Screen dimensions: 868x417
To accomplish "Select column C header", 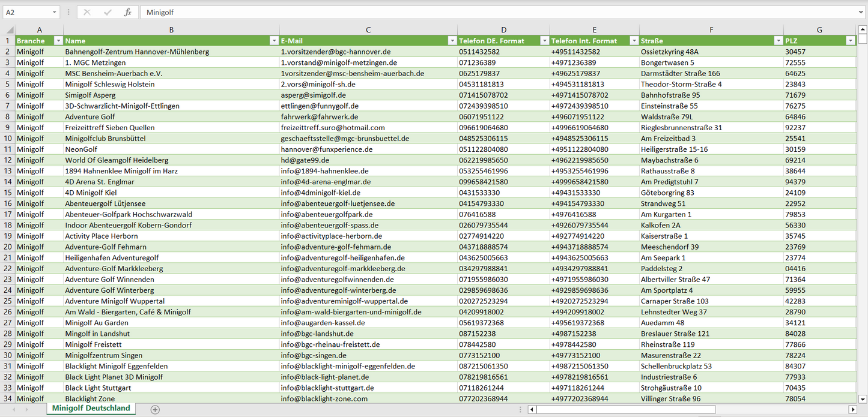I will pos(368,30).
